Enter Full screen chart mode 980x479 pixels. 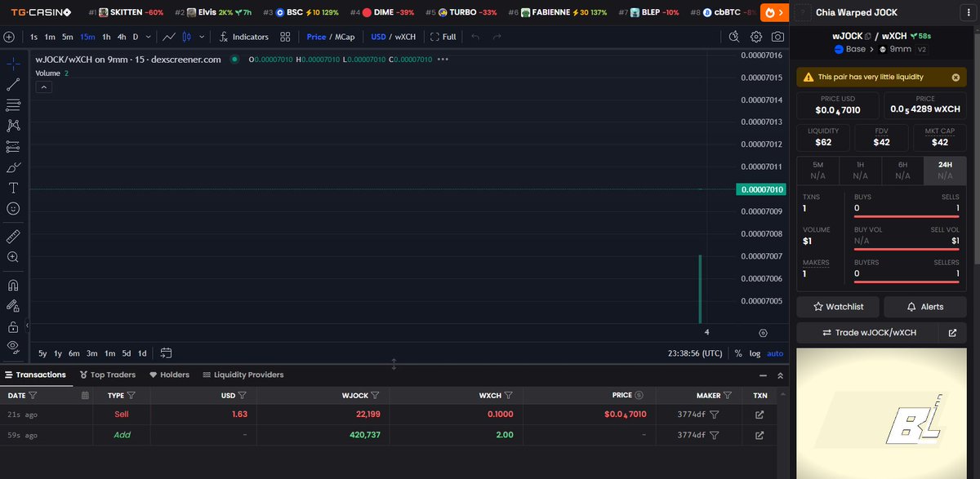click(443, 37)
